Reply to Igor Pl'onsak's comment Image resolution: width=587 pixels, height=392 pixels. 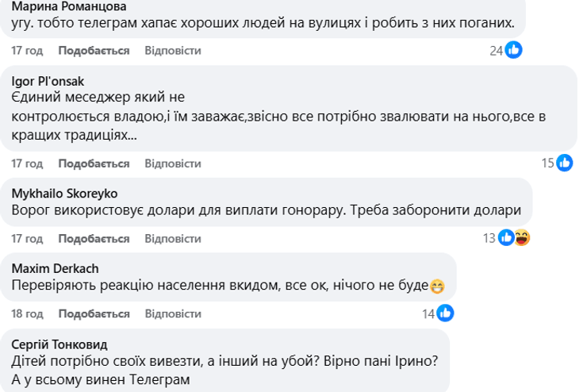(172, 163)
